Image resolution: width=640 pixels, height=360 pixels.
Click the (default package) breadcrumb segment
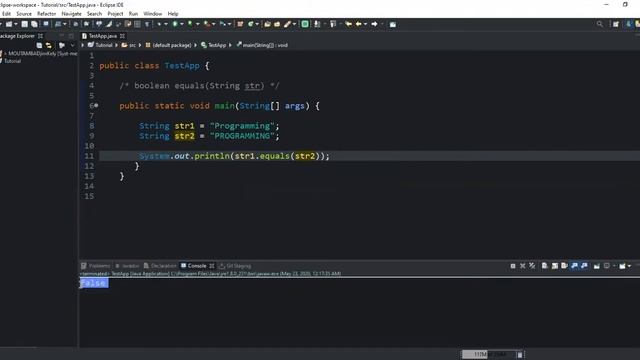pyautogui.click(x=168, y=45)
